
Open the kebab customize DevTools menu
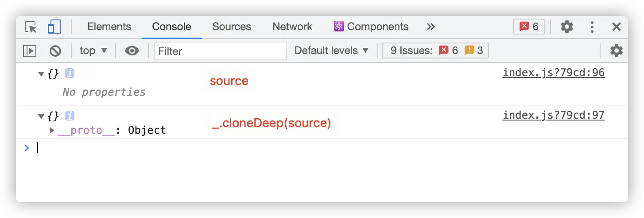point(592,27)
